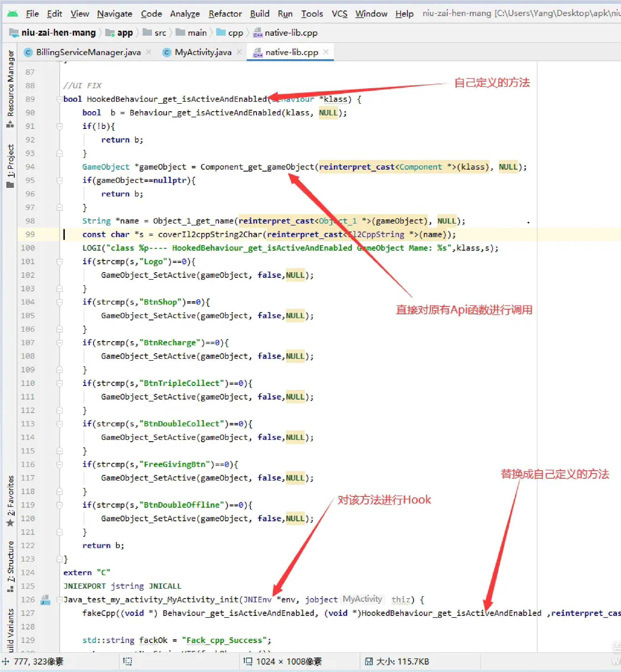This screenshot has width=621, height=672.
Task: Click line number 99 in the gutter
Action: pos(30,234)
